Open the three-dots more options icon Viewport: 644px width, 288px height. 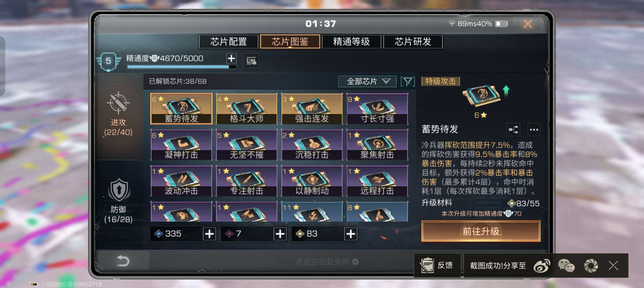(534, 130)
